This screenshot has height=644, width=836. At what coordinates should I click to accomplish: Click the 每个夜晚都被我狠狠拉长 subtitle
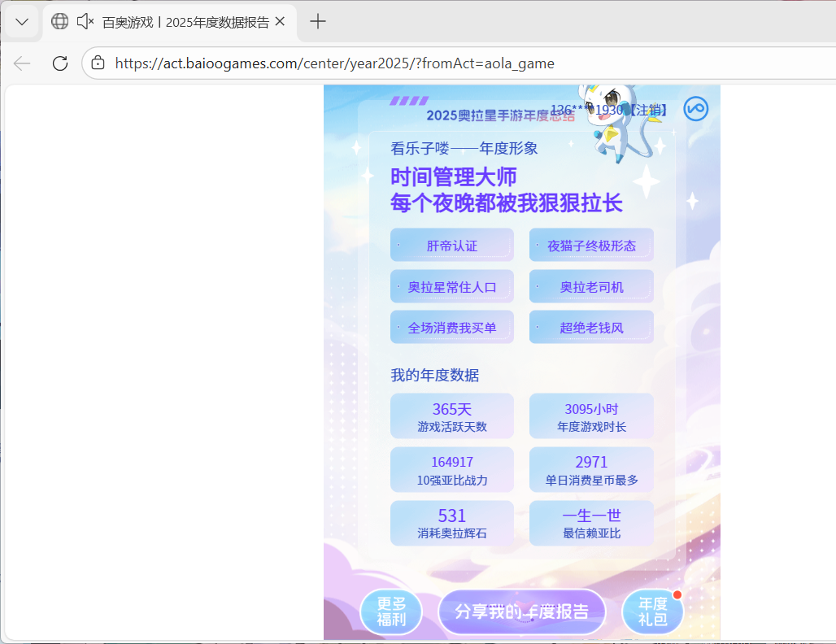click(x=507, y=203)
